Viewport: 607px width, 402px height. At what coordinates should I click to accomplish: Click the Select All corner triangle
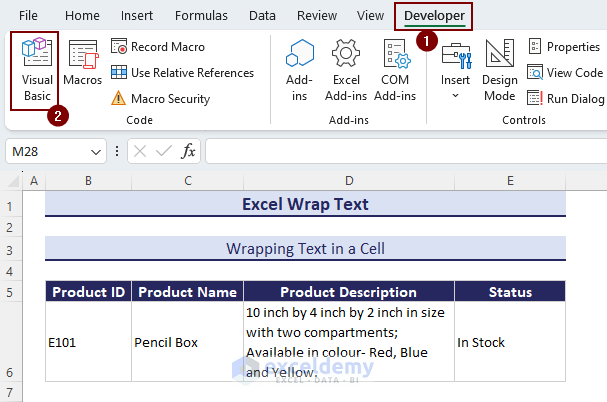click(14, 181)
